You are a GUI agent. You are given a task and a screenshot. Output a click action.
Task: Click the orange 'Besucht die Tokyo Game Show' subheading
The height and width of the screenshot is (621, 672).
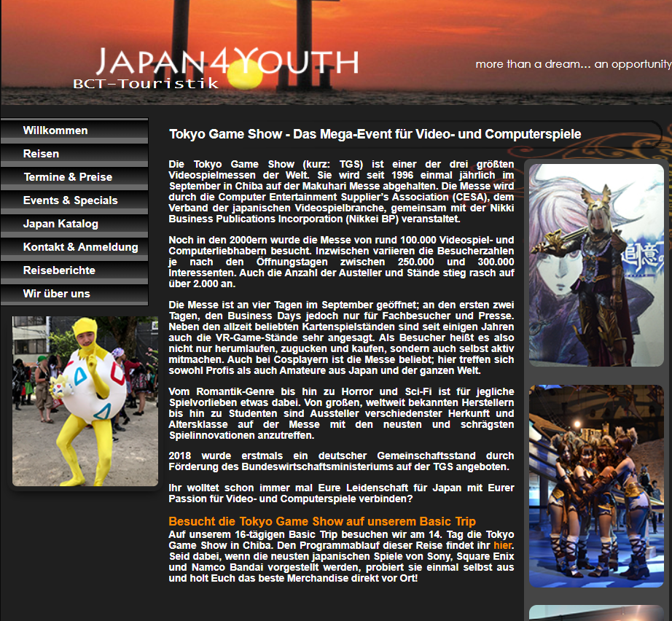point(321,522)
